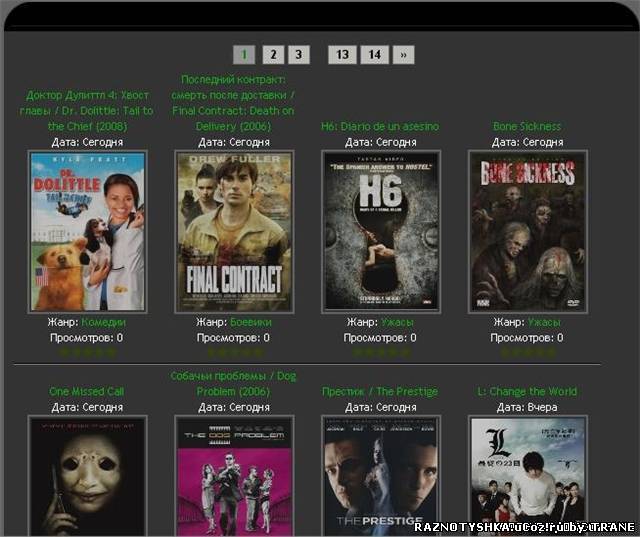Image resolution: width=640 pixels, height=537 pixels.
Task: Click The Prestige poster thumbnail
Action: pos(381,476)
